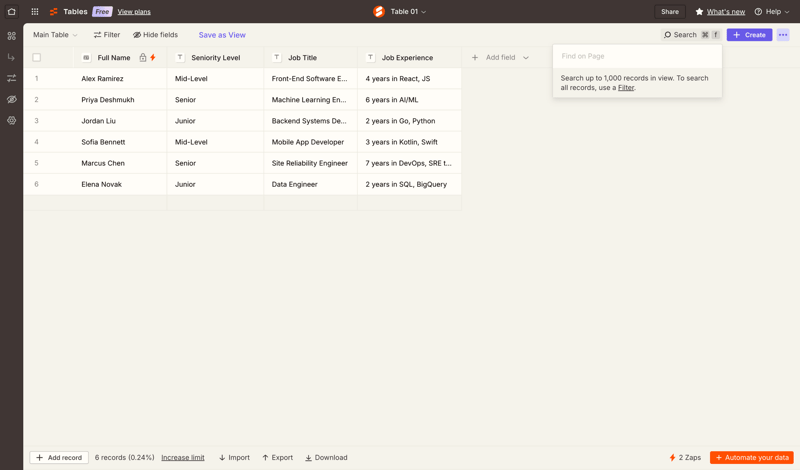The image size is (800, 470).
Task: Select the Elena Novak cell
Action: [x=120, y=184]
